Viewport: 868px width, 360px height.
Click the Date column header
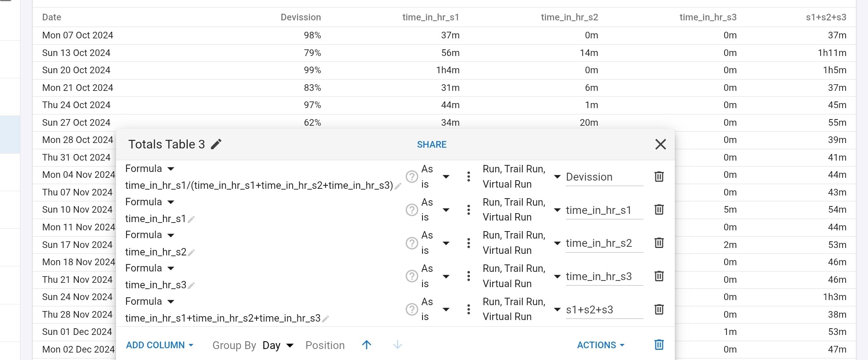pos(52,17)
